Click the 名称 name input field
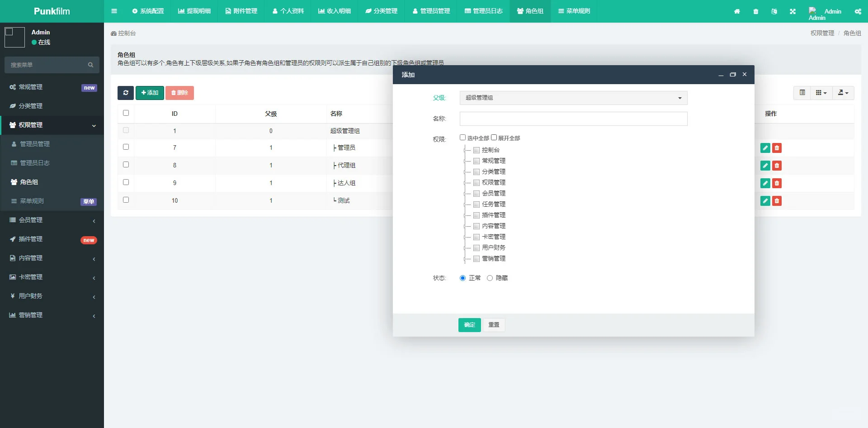This screenshot has height=428, width=868. (573, 119)
